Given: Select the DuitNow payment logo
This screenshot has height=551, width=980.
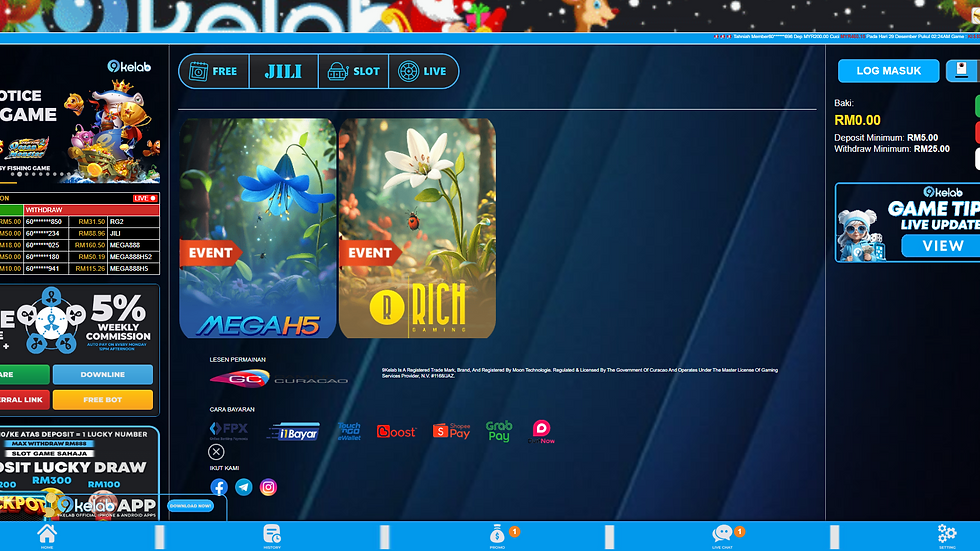Looking at the screenshot, I should tap(541, 432).
